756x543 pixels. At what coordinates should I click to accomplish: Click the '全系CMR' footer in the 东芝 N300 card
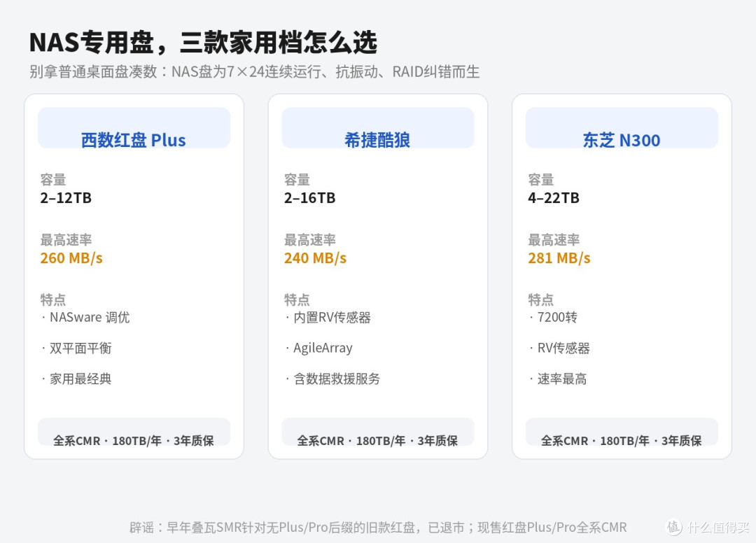622,432
